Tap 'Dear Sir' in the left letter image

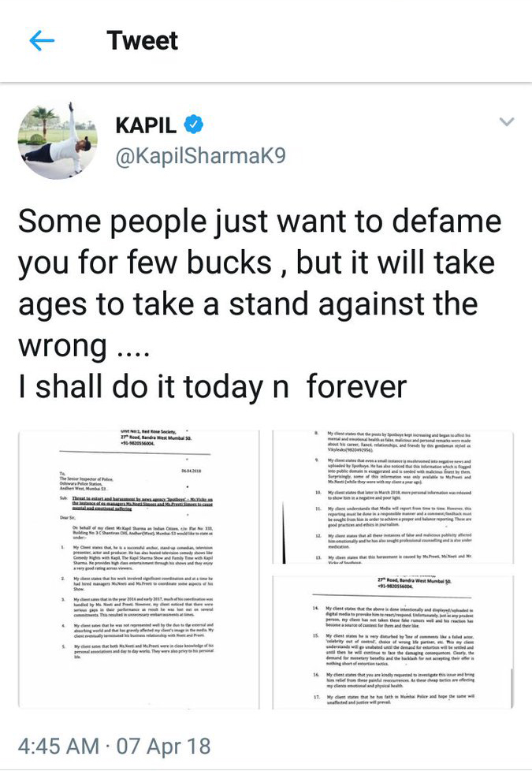67,517
